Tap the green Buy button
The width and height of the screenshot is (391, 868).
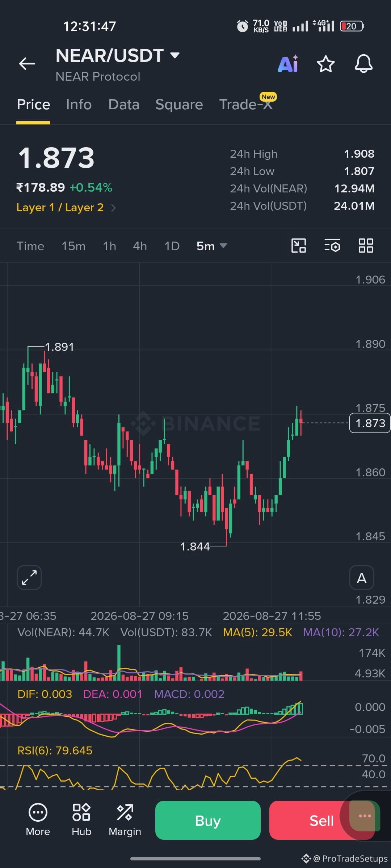(208, 820)
